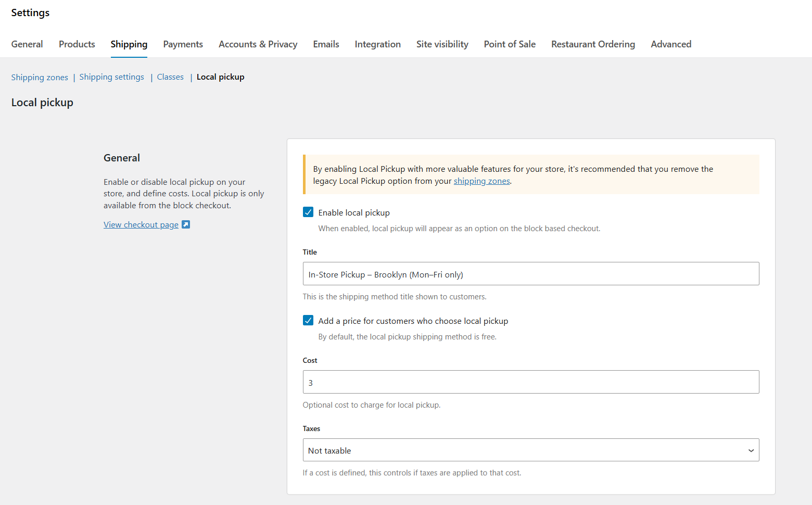The height and width of the screenshot is (505, 812).
Task: Open the Shipping zones sub-navigation link
Action: tap(40, 77)
